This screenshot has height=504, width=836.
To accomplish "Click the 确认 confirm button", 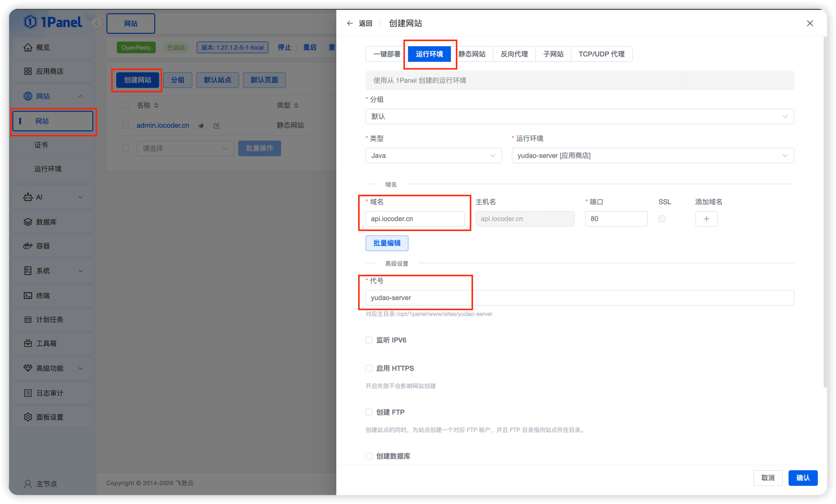I will [802, 478].
